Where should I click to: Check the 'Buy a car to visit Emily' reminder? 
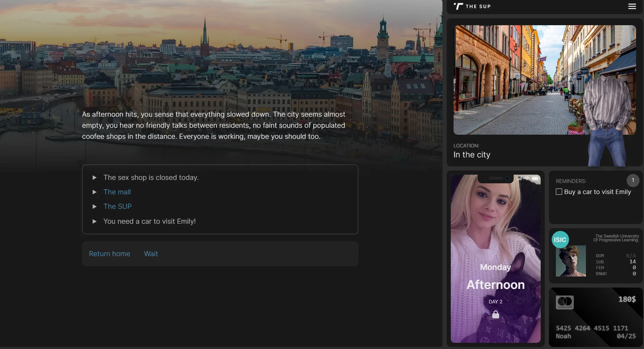(559, 192)
